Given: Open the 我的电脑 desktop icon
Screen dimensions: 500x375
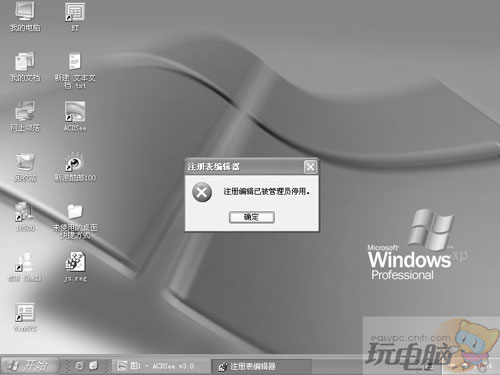Looking at the screenshot, I should [x=25, y=17].
